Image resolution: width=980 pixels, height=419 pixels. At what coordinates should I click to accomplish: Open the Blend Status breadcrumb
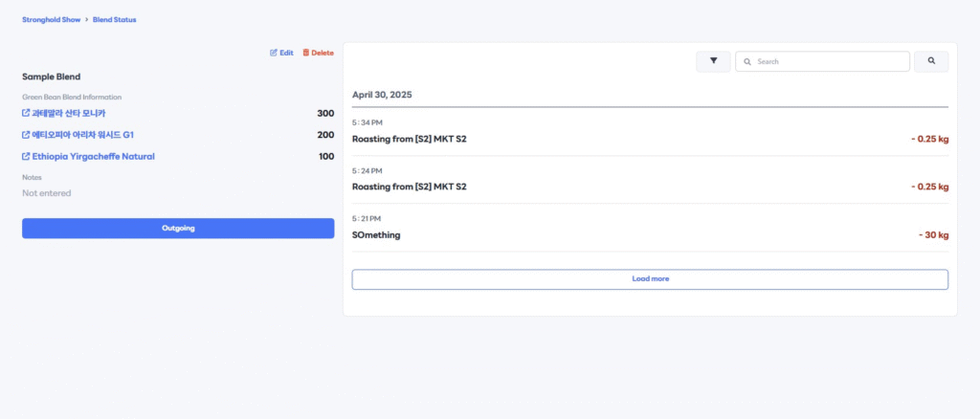click(115, 20)
